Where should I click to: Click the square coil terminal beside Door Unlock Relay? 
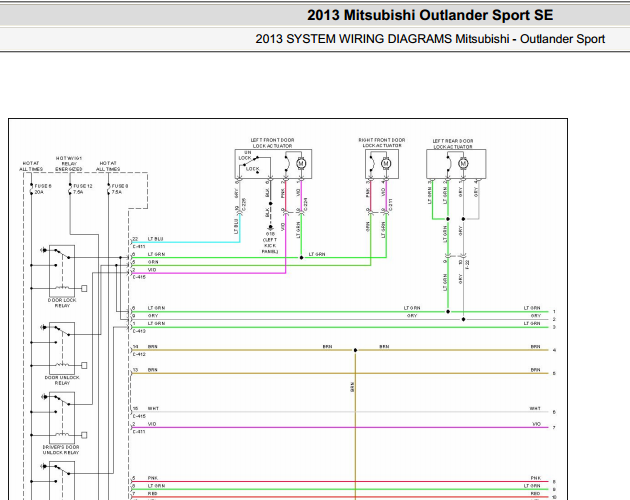[x=84, y=365]
